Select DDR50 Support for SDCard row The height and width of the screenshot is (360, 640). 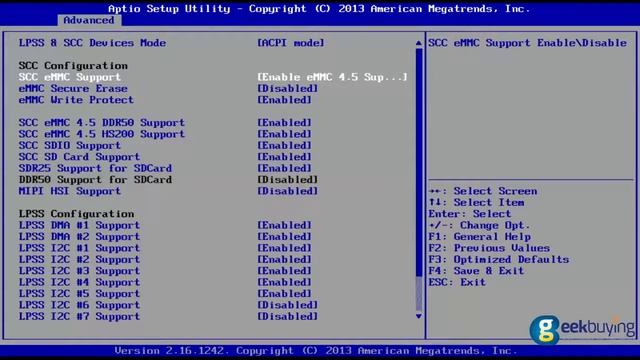coord(95,180)
